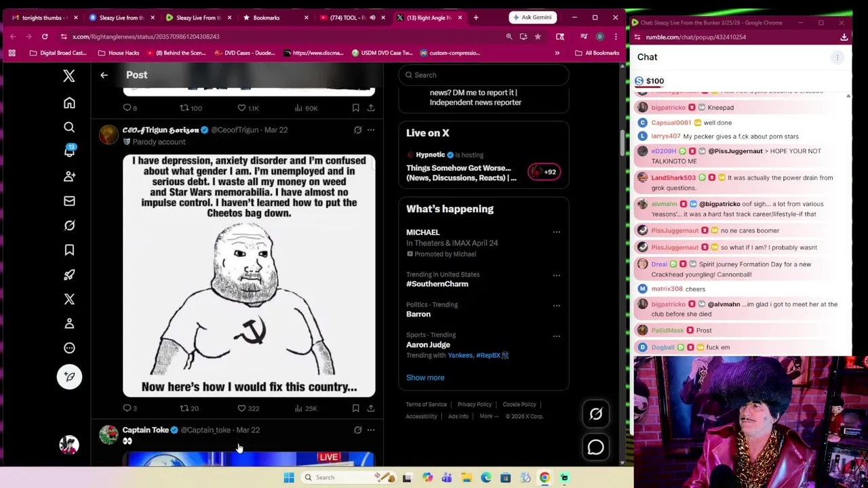Click the Ask Gemini button

point(532,18)
